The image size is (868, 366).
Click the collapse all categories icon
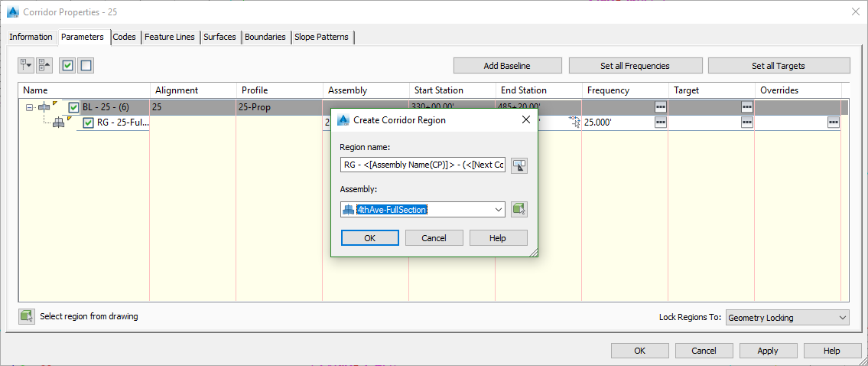click(44, 66)
